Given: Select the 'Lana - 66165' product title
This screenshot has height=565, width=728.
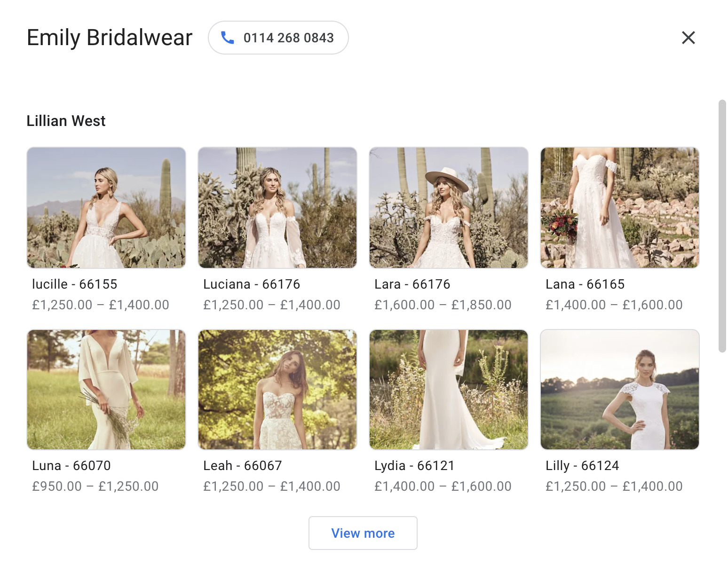Looking at the screenshot, I should pos(585,284).
